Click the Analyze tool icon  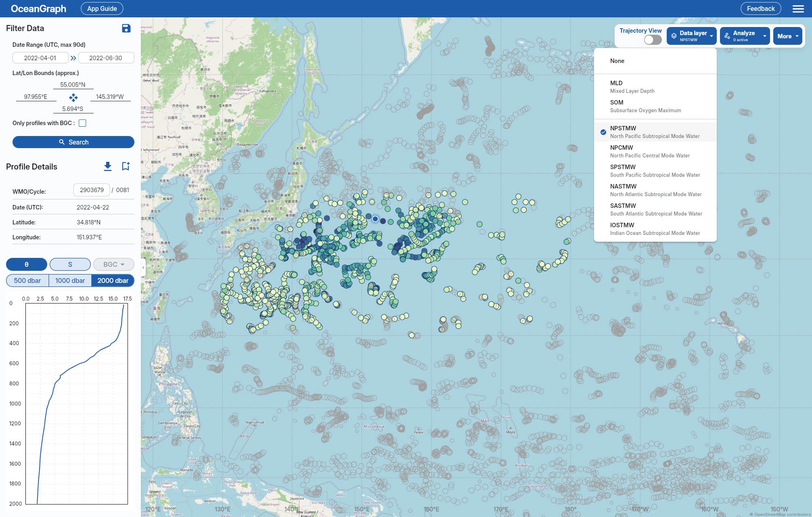[727, 36]
